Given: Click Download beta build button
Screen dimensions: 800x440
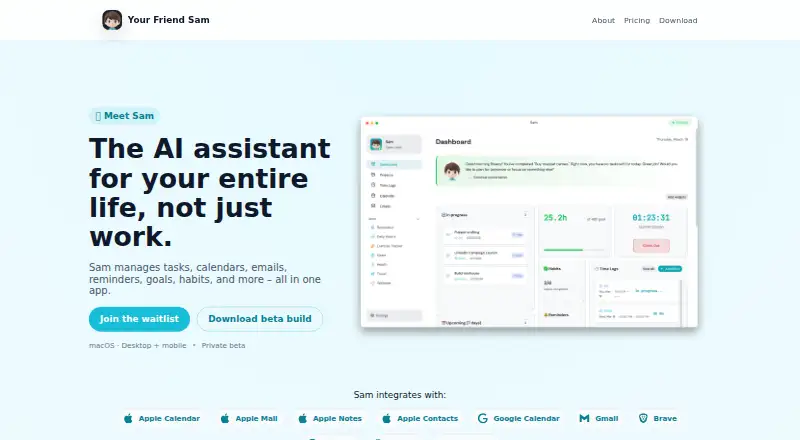Looking at the screenshot, I should 260,319.
